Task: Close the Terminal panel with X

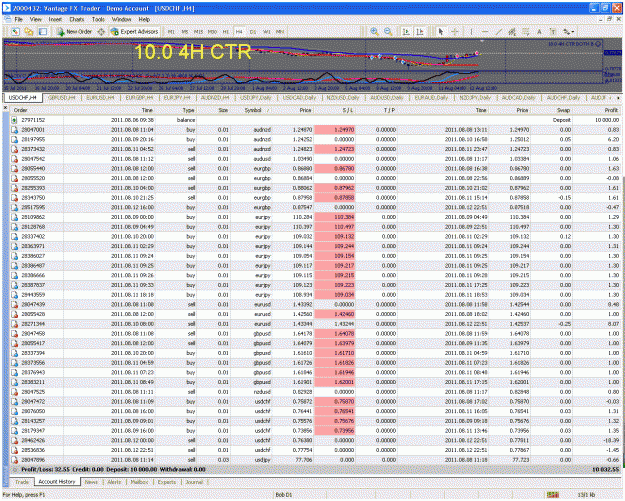Action: click(x=6, y=108)
